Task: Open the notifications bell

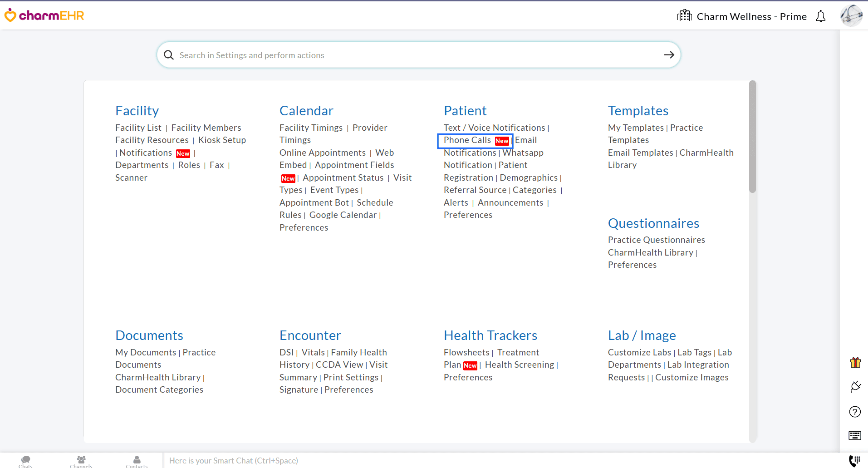Action: pos(821,16)
